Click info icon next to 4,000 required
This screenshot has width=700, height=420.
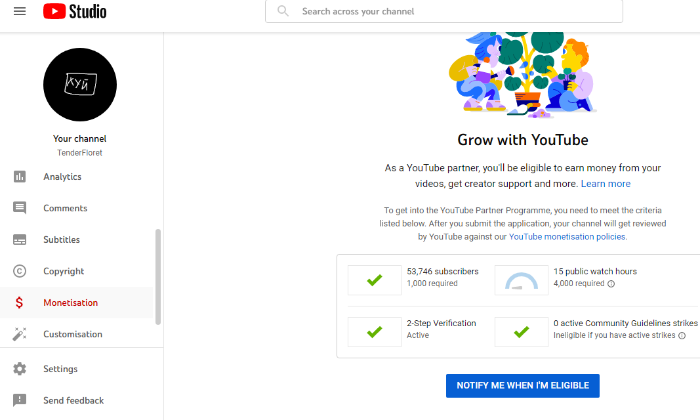tap(611, 284)
